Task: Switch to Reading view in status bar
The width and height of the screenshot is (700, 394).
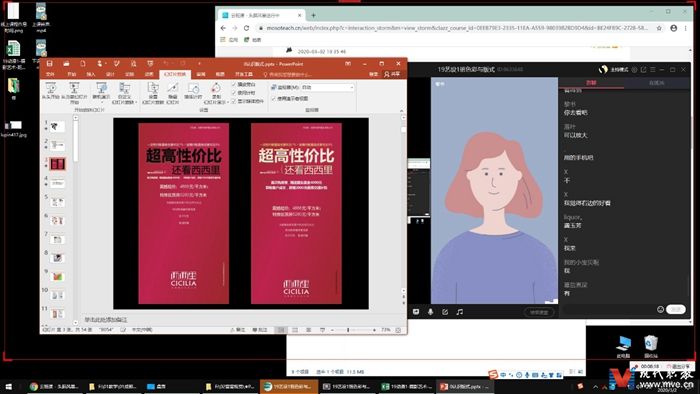Action: (x=308, y=330)
